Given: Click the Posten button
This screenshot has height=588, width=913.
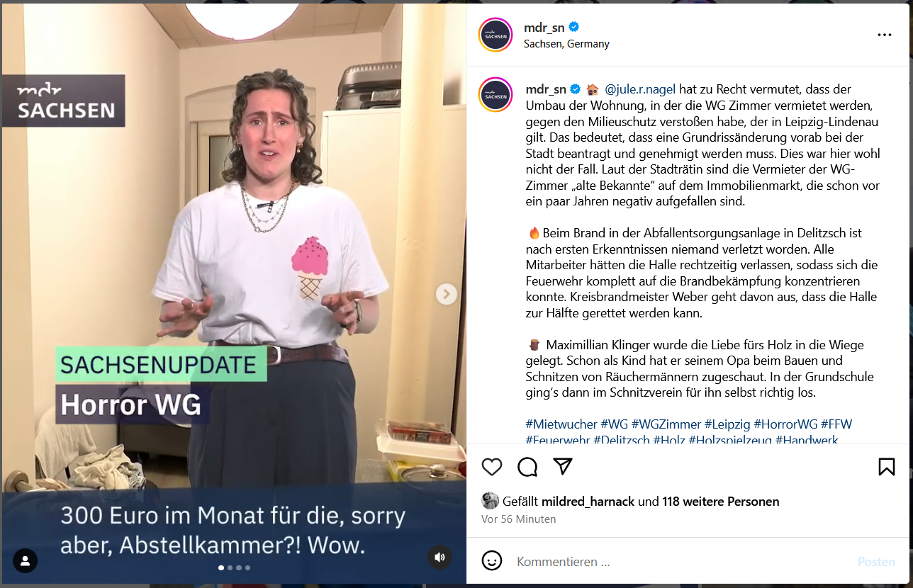Looking at the screenshot, I should [x=876, y=562].
